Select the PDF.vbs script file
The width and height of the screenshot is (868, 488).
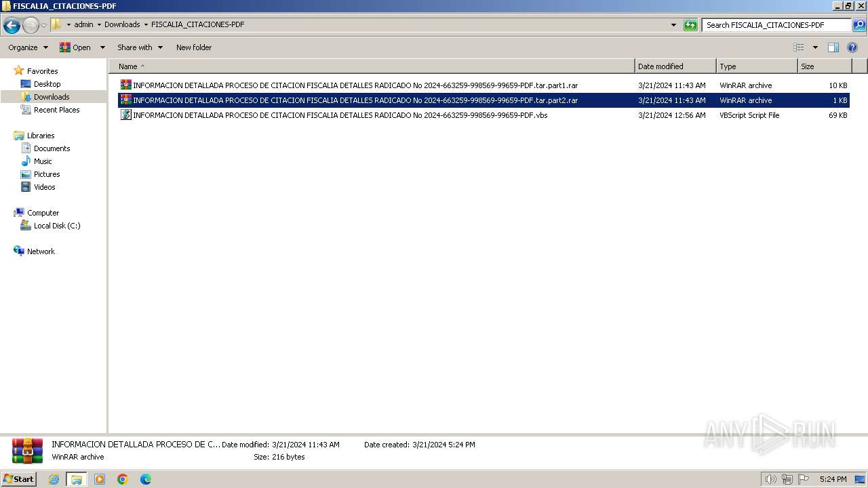pyautogui.click(x=484, y=115)
